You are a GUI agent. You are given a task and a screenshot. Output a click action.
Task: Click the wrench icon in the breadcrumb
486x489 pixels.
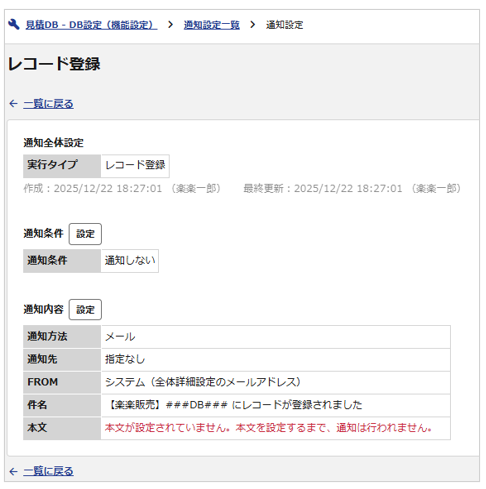pyautogui.click(x=14, y=24)
